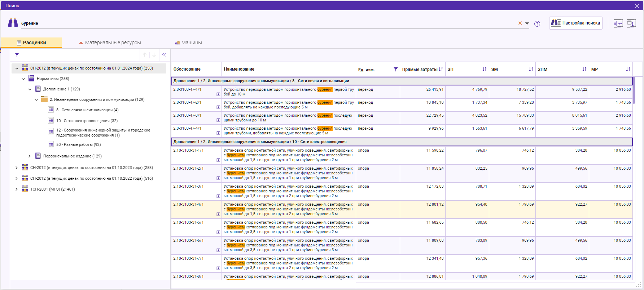
Task: Expand СН-2012 01.10.2022 node
Action: 17,178
